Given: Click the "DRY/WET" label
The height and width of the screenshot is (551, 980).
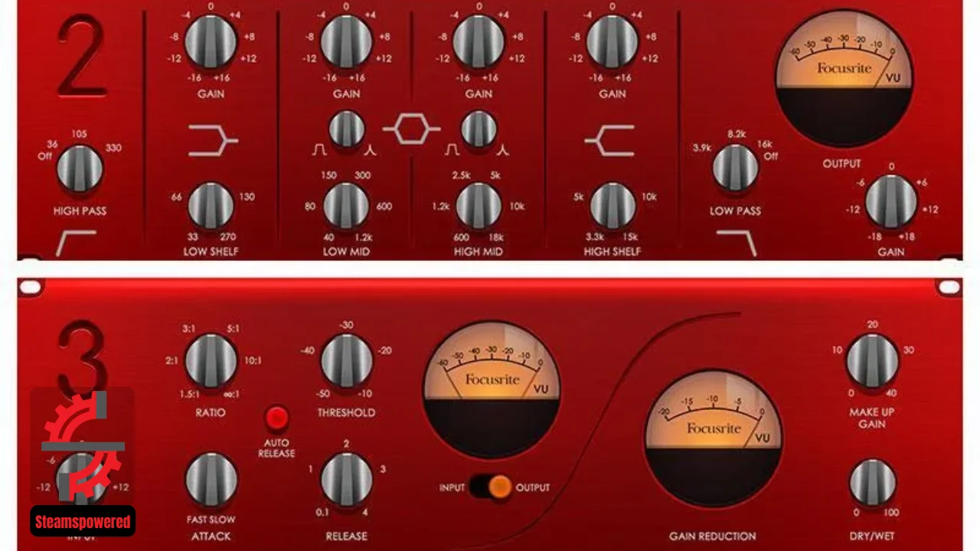Looking at the screenshot, I should click(x=872, y=536).
